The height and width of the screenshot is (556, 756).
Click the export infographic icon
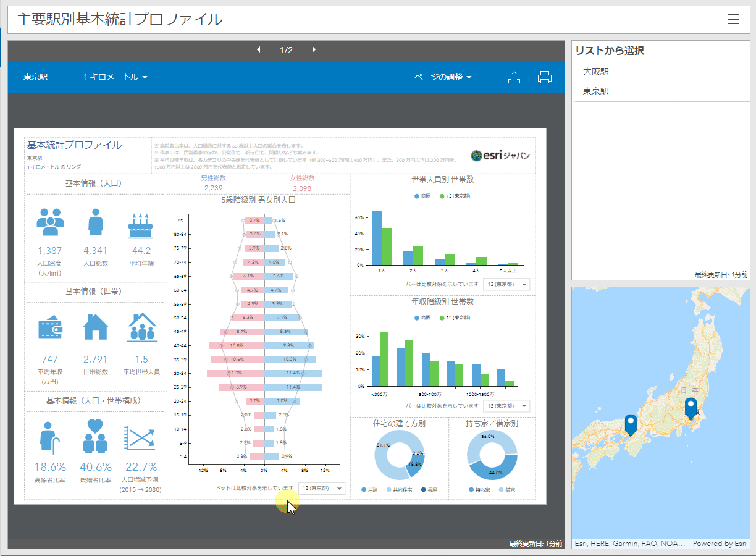514,77
